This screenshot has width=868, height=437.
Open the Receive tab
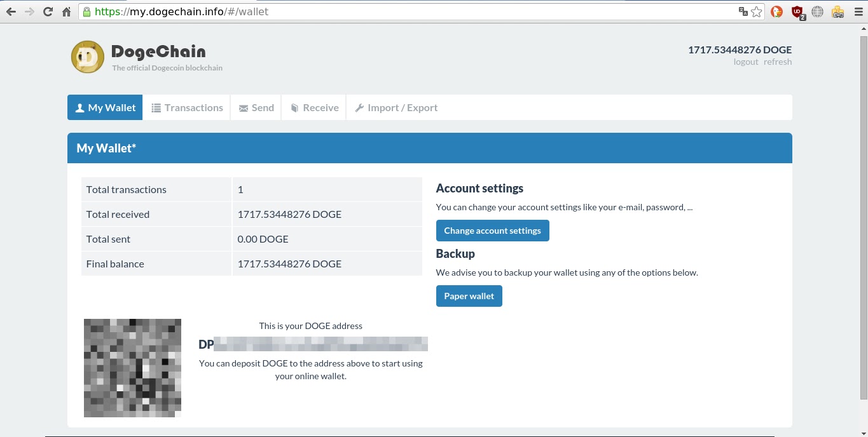pos(314,107)
